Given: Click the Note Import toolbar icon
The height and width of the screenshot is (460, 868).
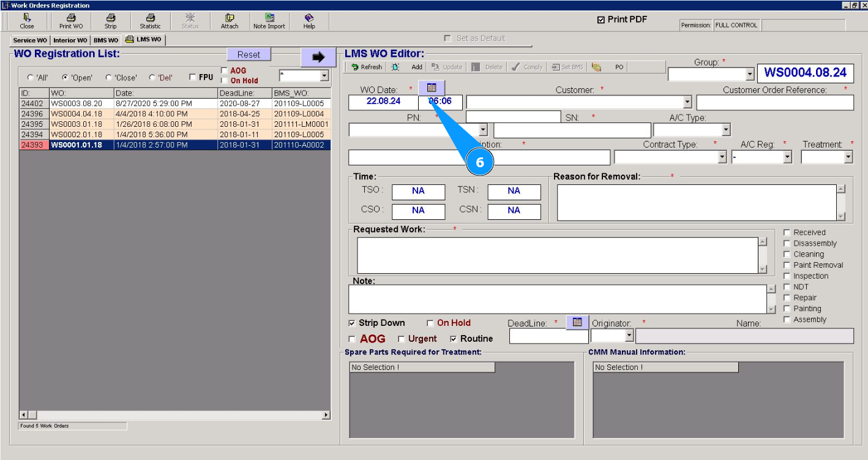Looking at the screenshot, I should pos(269,21).
